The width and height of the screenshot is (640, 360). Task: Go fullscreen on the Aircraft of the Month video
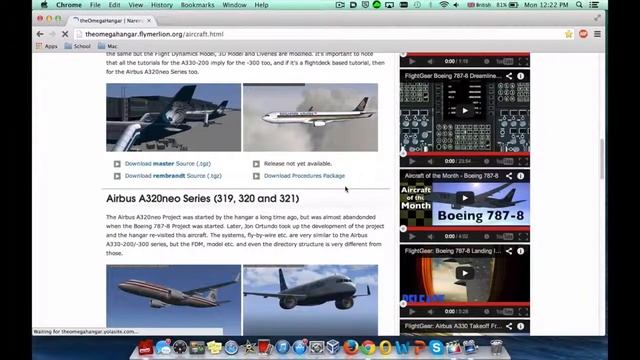523,236
